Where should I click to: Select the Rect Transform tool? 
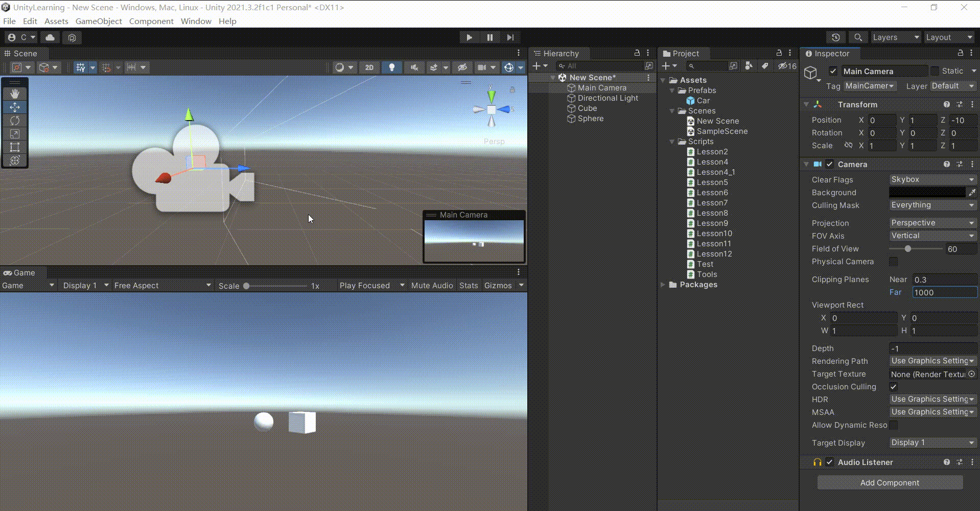click(15, 148)
